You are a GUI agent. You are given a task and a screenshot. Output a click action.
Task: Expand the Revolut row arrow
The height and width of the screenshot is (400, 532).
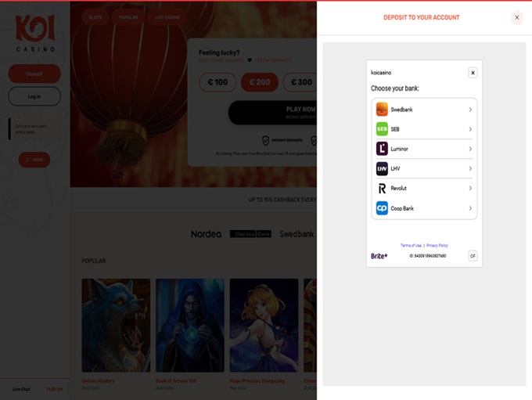(x=470, y=189)
